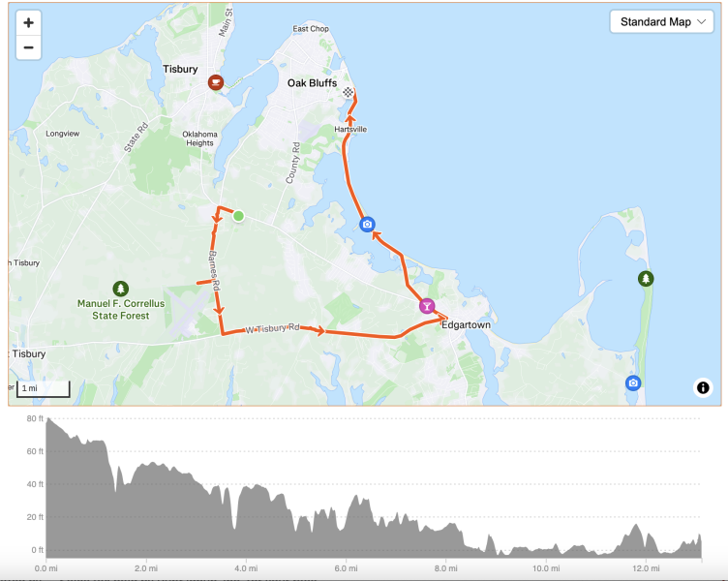Click the route arrow on W Tisbury Rd
Screen dimensions: 728x581
[318, 331]
